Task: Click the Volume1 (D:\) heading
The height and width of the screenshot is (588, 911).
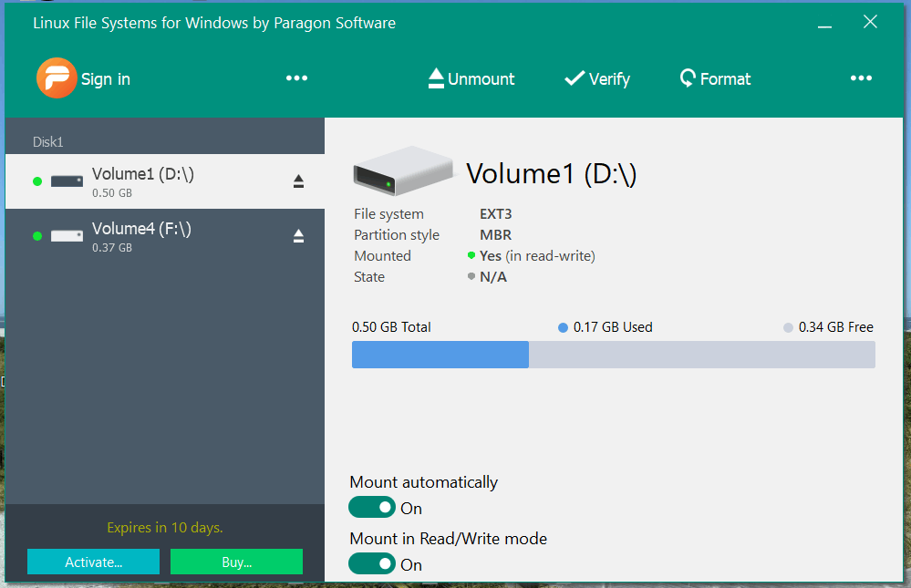Action: point(552,174)
